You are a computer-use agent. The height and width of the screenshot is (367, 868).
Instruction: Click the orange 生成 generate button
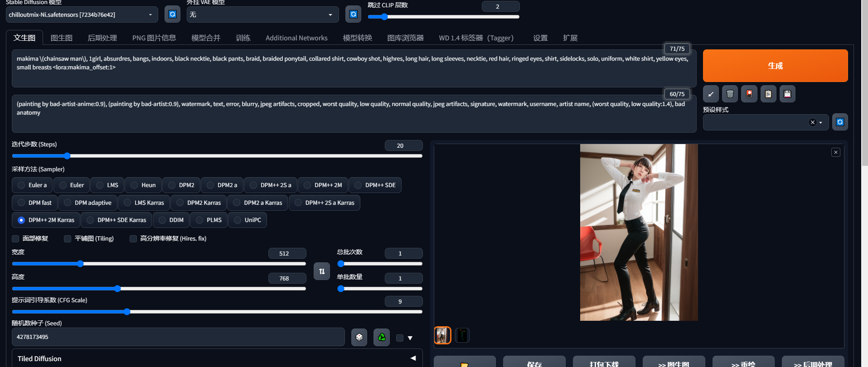click(775, 66)
